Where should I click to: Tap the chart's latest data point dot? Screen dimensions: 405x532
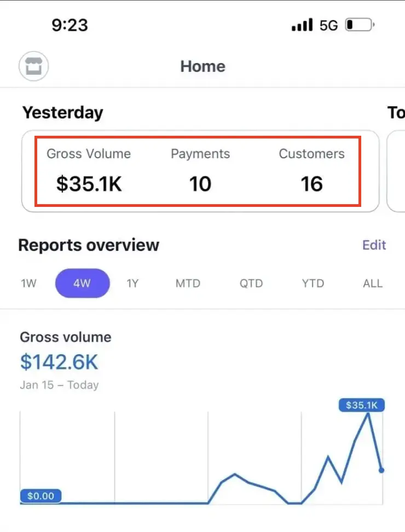click(x=381, y=470)
